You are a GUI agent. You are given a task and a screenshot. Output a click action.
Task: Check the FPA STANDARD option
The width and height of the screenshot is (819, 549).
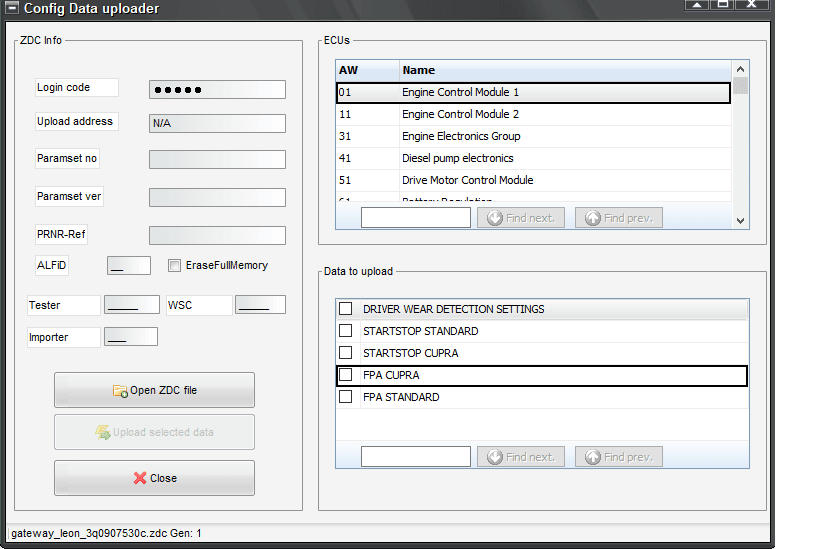coord(346,397)
